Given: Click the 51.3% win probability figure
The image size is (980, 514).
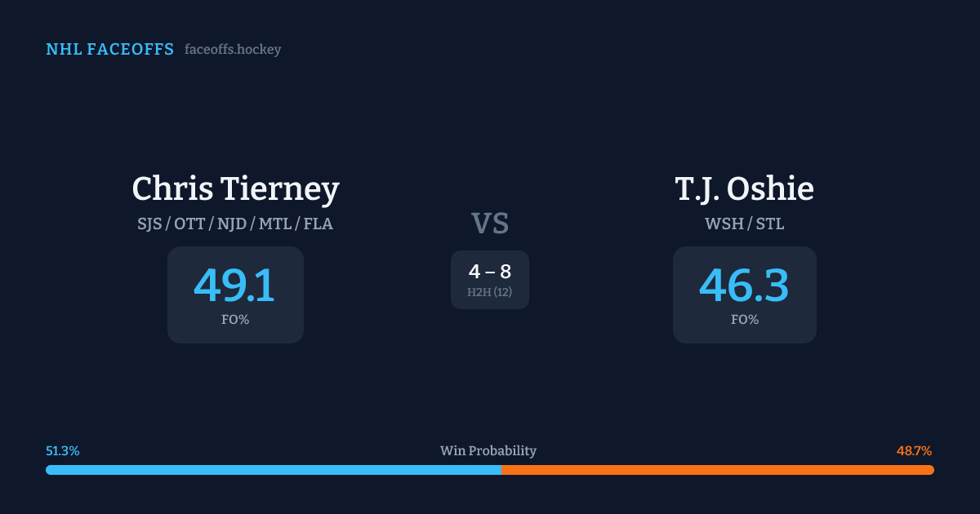Looking at the screenshot, I should [x=63, y=451].
